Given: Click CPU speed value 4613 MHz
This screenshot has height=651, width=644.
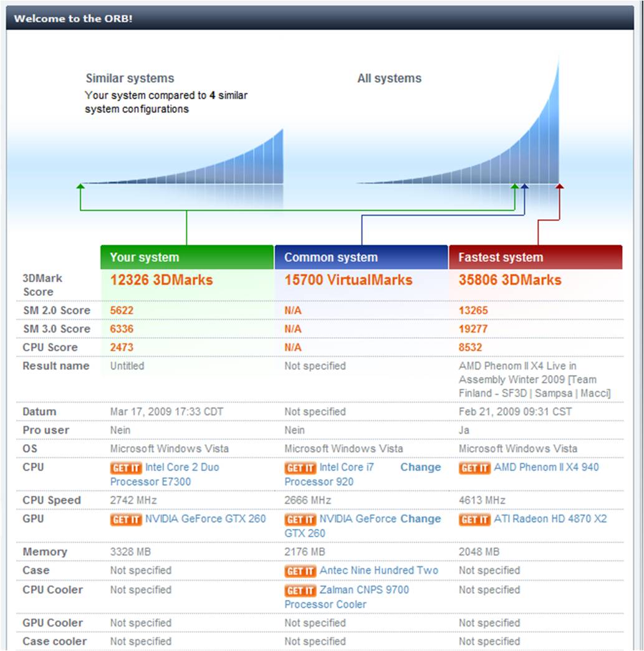Looking at the screenshot, I should pyautogui.click(x=482, y=500).
